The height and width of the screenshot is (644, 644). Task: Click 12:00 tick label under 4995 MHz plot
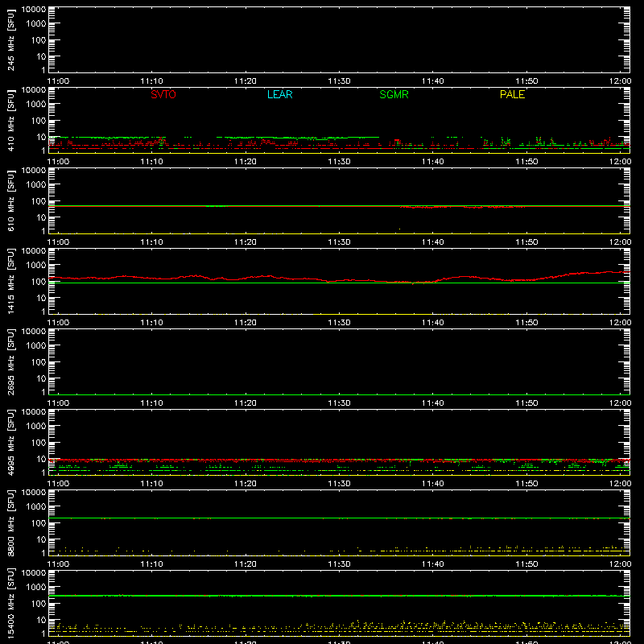pyautogui.click(x=620, y=484)
